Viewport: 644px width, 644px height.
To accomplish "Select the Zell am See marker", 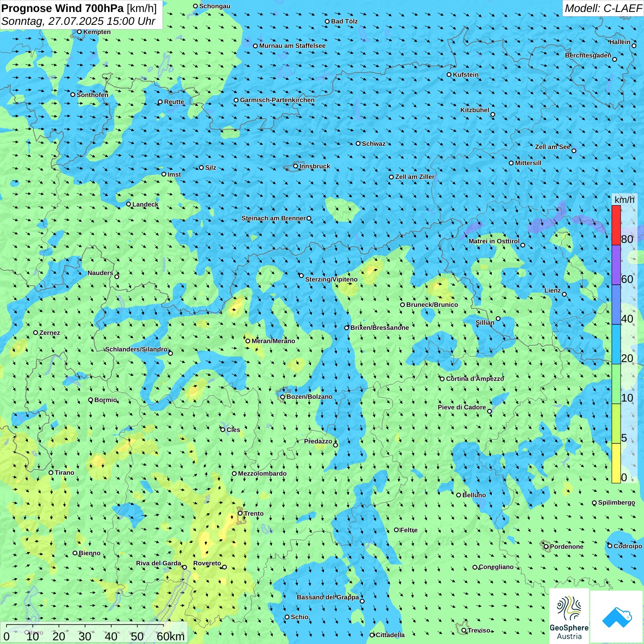I will [574, 150].
